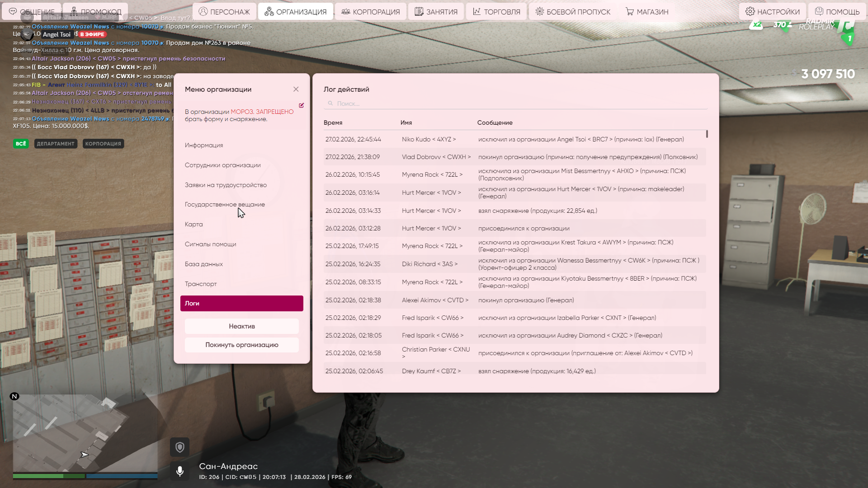Click the edit pencil icon beside organization notice
This screenshot has height=488, width=868.
click(301, 105)
